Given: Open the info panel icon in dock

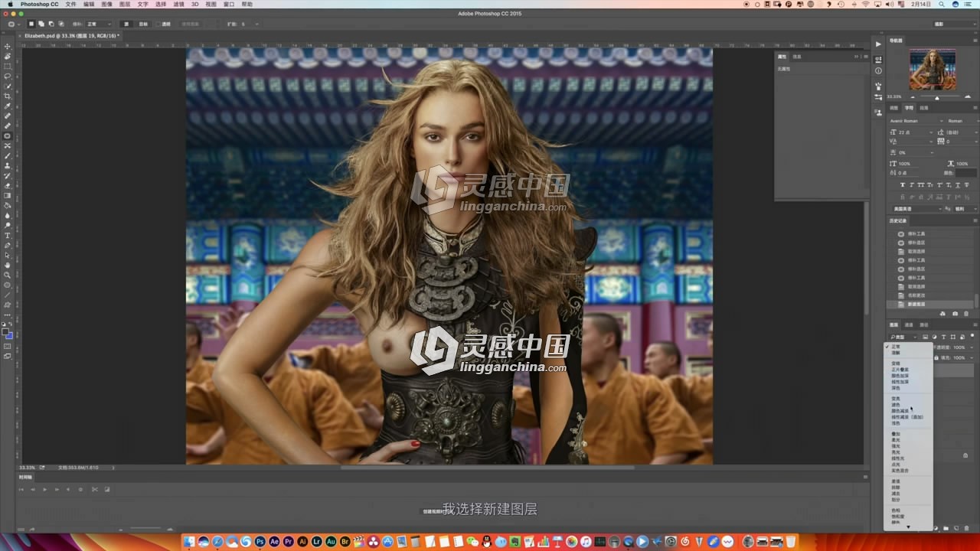Looking at the screenshot, I should [878, 70].
